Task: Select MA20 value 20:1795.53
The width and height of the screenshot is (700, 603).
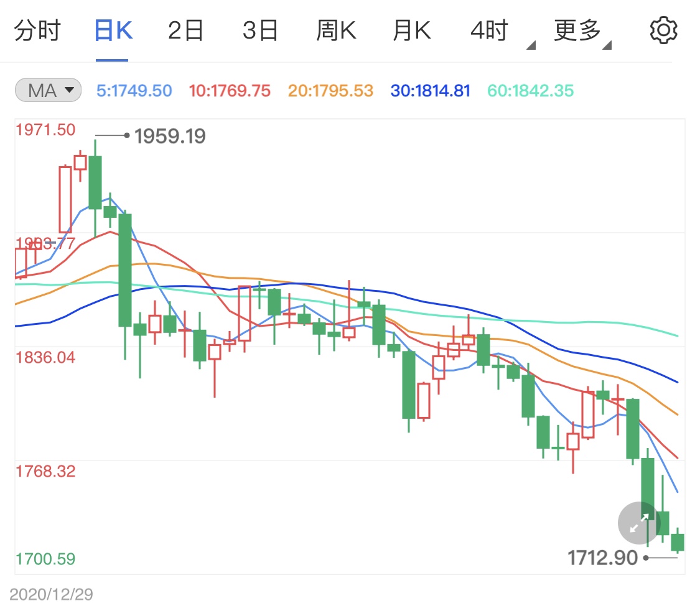Action: coord(330,91)
